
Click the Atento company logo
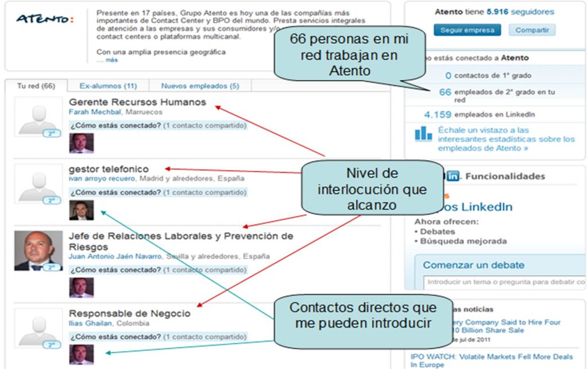pyautogui.click(x=45, y=19)
